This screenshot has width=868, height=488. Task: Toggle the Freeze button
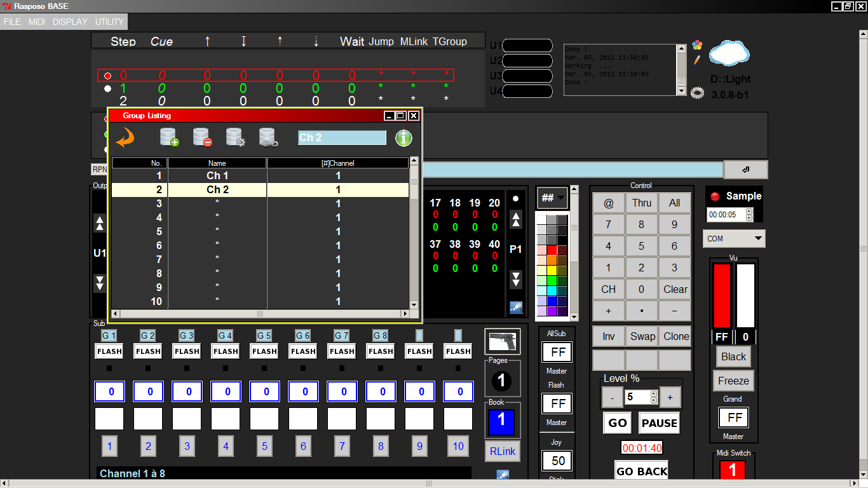click(x=733, y=381)
